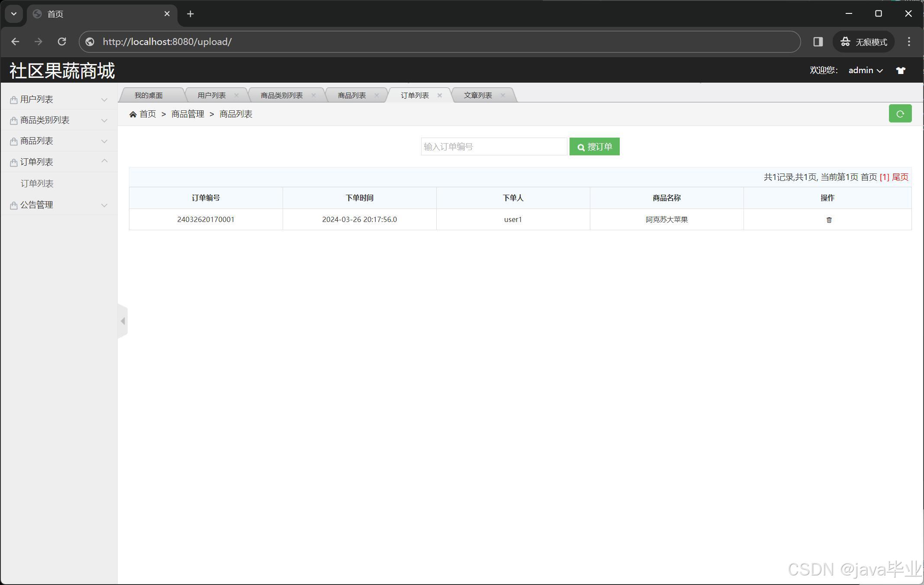The width and height of the screenshot is (924, 585).
Task: Click the 下单时间 column header
Action: (360, 198)
